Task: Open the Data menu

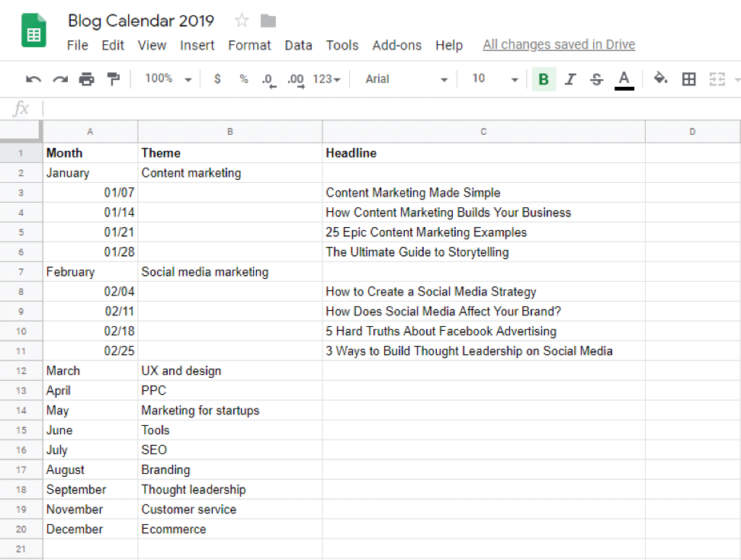Action: pos(298,45)
